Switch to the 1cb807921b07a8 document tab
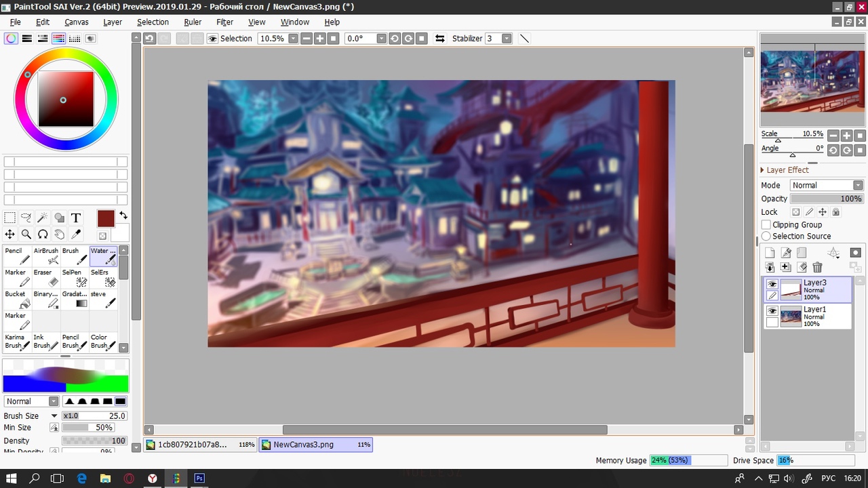This screenshot has height=488, width=868. (x=201, y=445)
